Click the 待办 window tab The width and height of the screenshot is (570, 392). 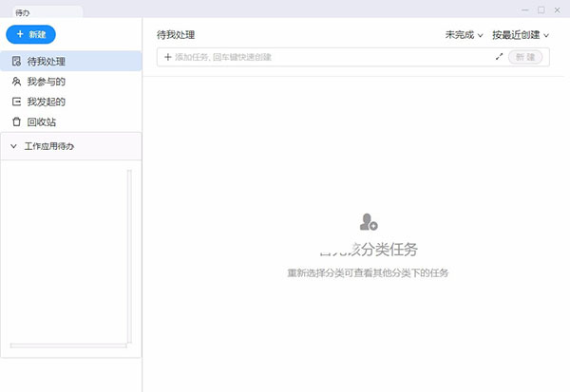coord(47,12)
